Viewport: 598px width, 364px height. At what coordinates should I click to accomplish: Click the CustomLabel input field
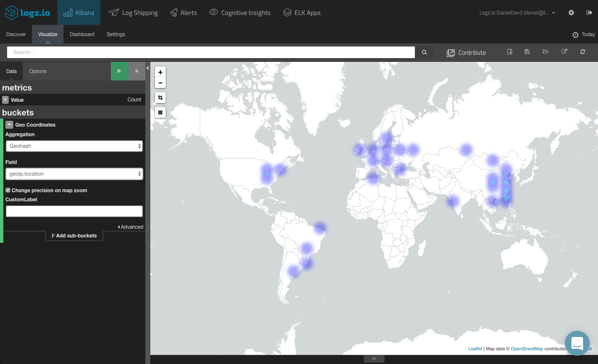(74, 211)
